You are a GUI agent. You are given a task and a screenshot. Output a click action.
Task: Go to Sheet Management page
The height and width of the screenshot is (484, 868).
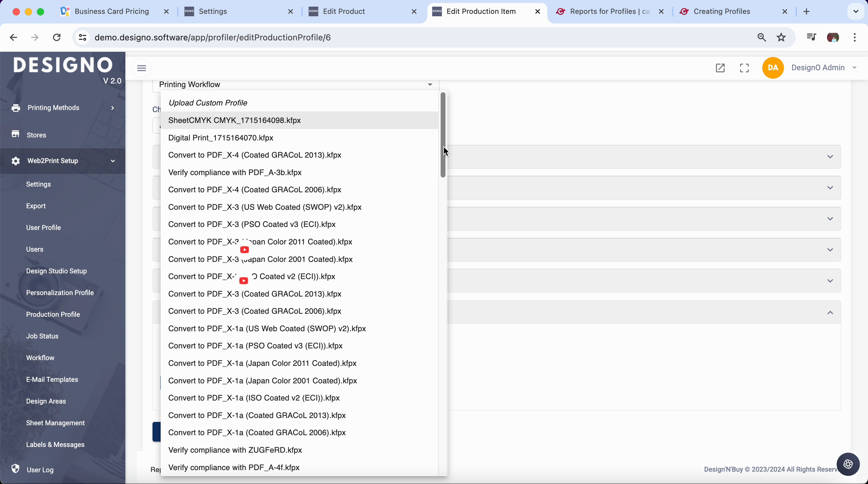pos(55,423)
